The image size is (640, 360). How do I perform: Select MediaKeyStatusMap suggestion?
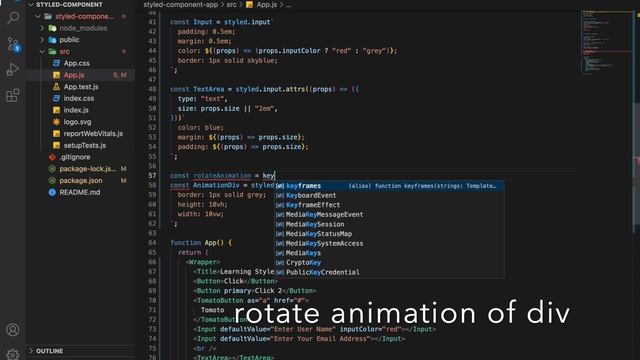[x=389, y=234]
